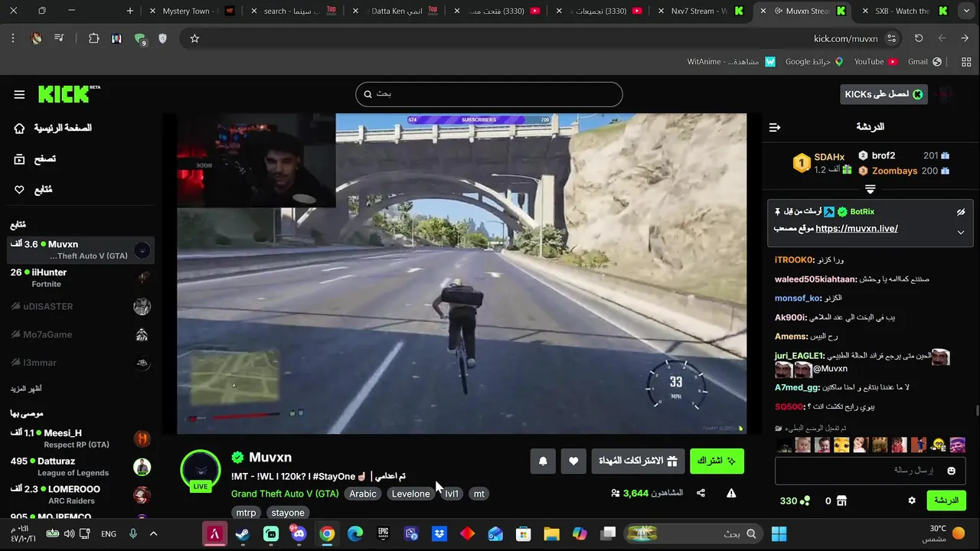Report stream via warning triangle icon
This screenshot has width=980, height=551.
pyautogui.click(x=731, y=494)
